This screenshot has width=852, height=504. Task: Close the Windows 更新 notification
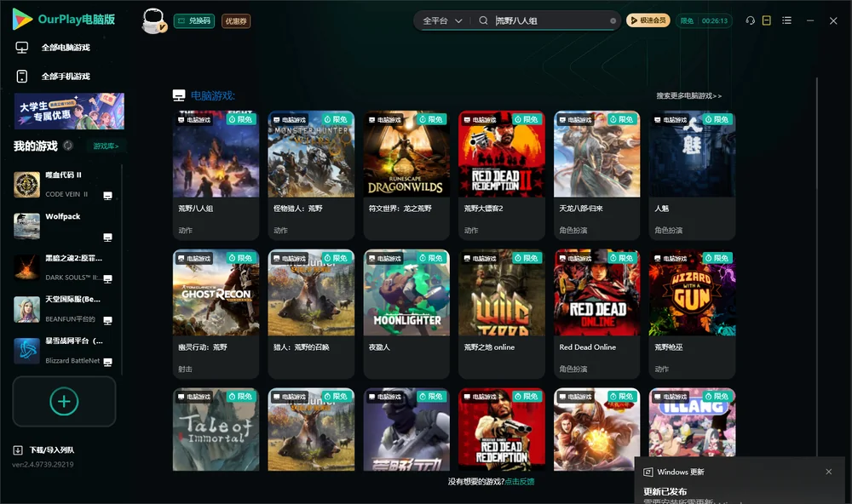point(829,472)
